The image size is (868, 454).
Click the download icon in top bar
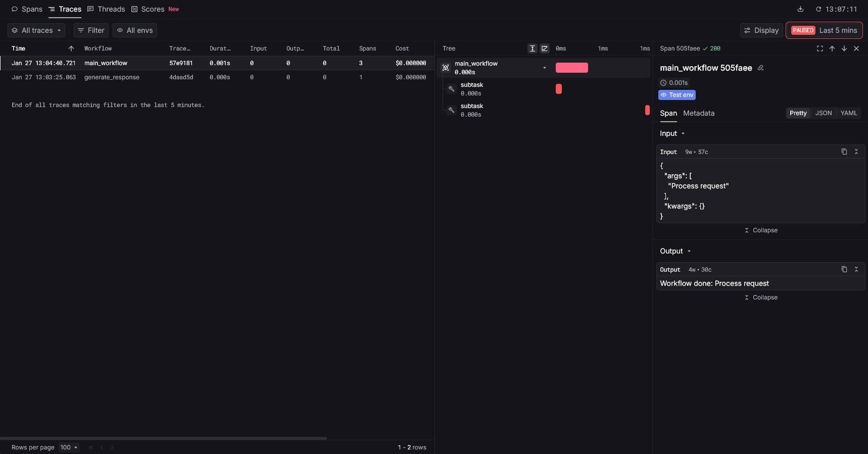[800, 9]
